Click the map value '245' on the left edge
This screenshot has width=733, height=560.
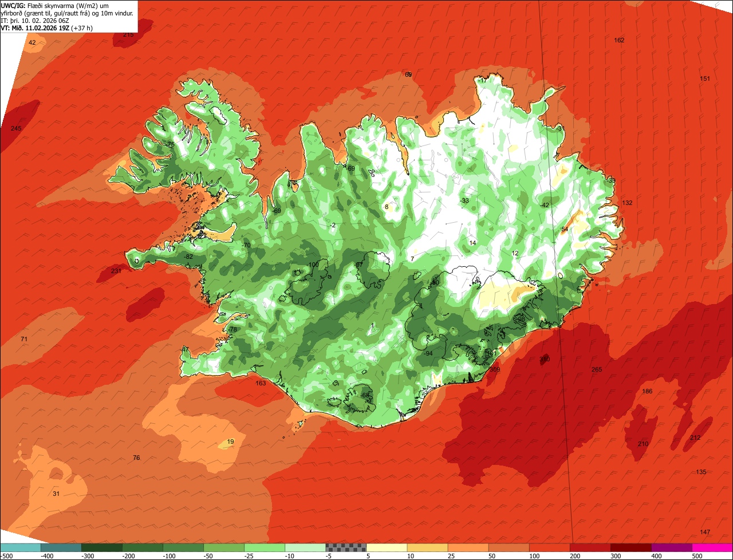[16, 128]
